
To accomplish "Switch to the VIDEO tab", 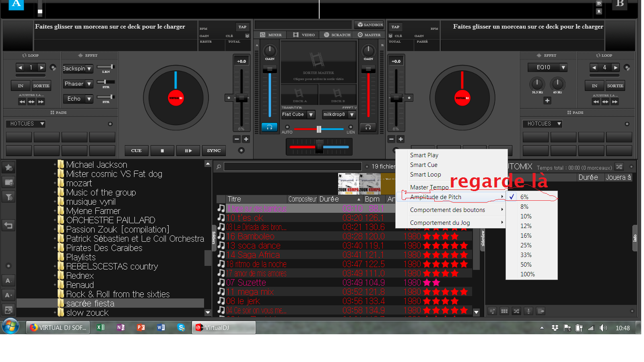I will pos(304,35).
